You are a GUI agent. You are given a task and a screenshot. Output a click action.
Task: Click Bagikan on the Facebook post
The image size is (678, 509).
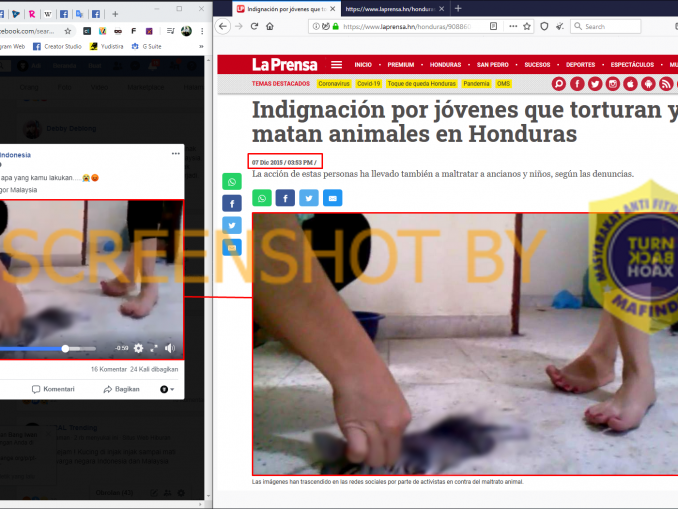(x=122, y=389)
